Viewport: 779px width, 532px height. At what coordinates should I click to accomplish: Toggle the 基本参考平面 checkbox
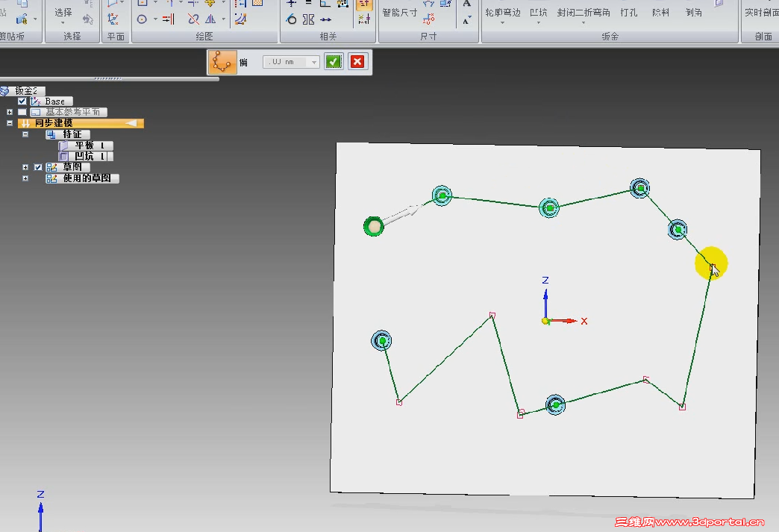click(x=22, y=112)
